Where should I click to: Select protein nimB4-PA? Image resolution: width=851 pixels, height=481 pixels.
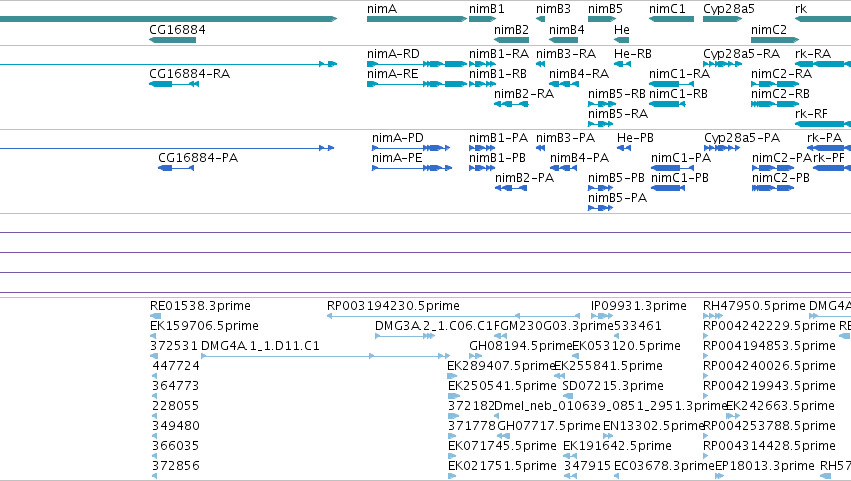click(x=563, y=168)
